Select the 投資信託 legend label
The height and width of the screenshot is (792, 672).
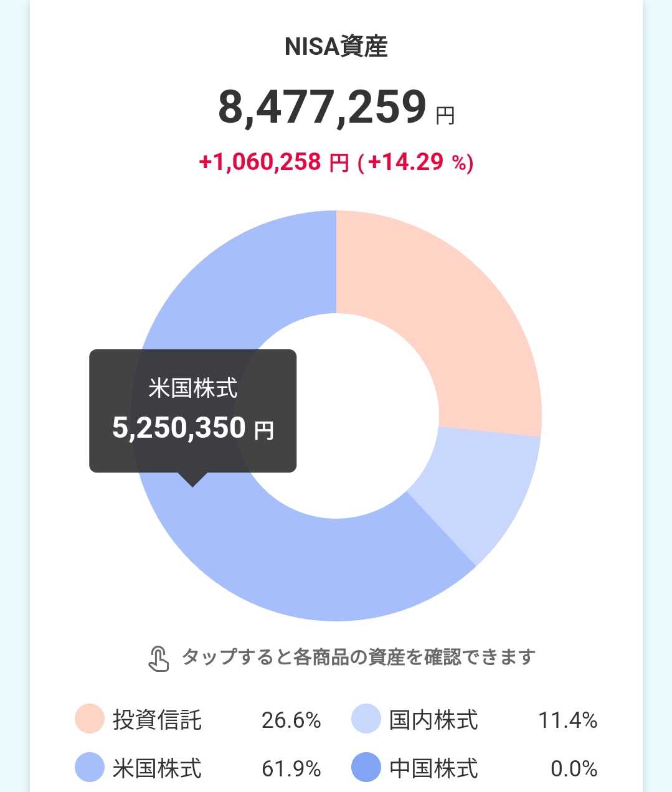(x=157, y=720)
